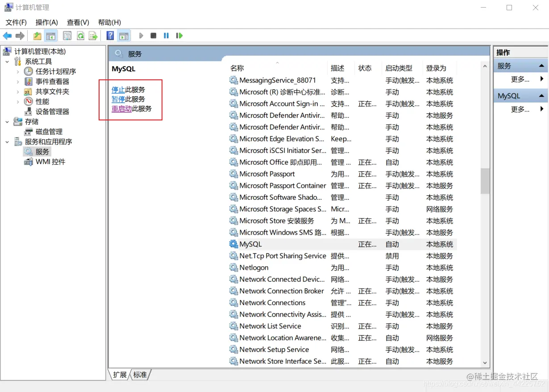Image resolution: width=549 pixels, height=392 pixels.
Task: Click 重启动 link to restart the service
Action: (x=121, y=108)
